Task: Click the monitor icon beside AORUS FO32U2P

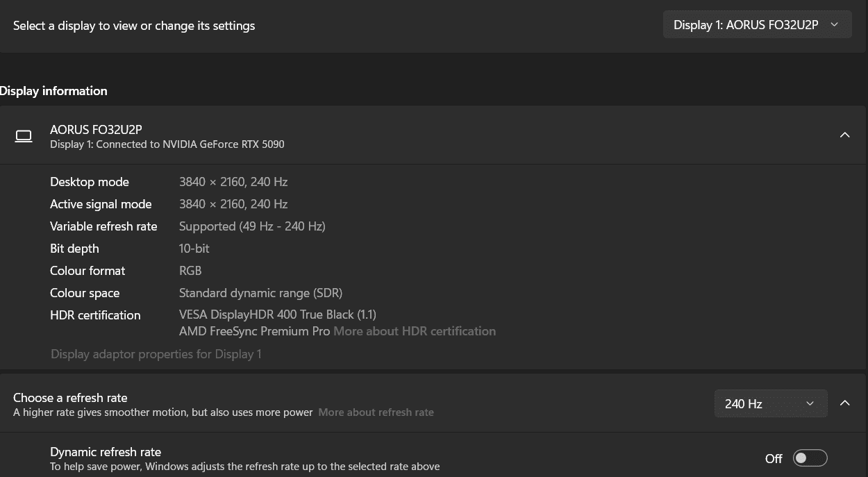Action: pos(24,136)
